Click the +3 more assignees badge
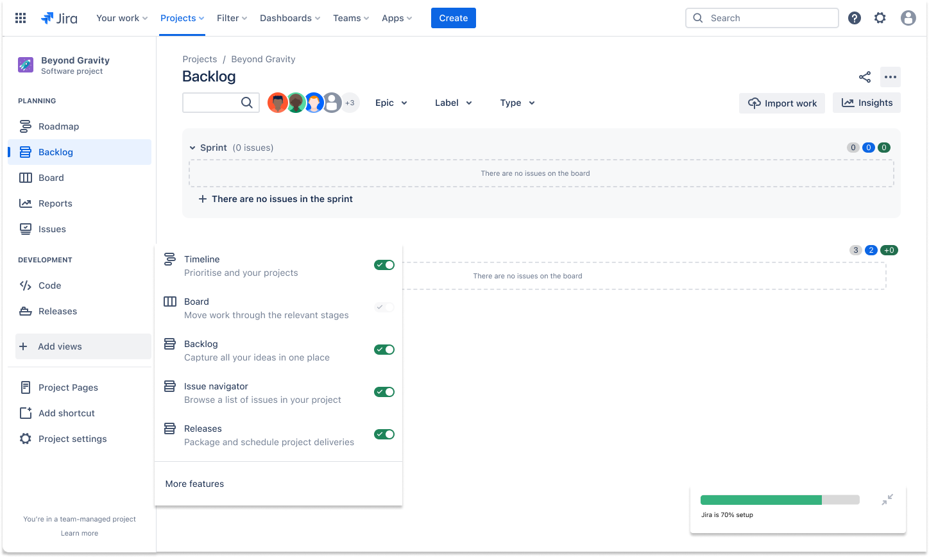The height and width of the screenshot is (560, 929). (x=350, y=103)
